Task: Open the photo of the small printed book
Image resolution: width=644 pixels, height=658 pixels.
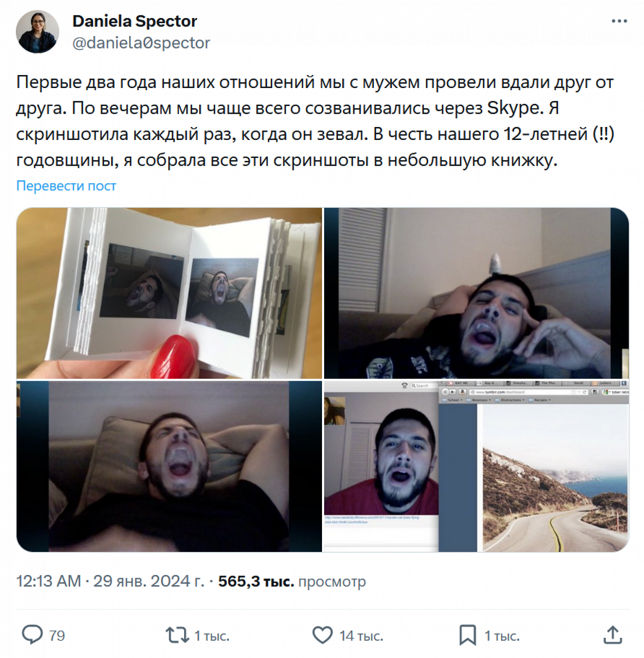Action: pyautogui.click(x=169, y=293)
